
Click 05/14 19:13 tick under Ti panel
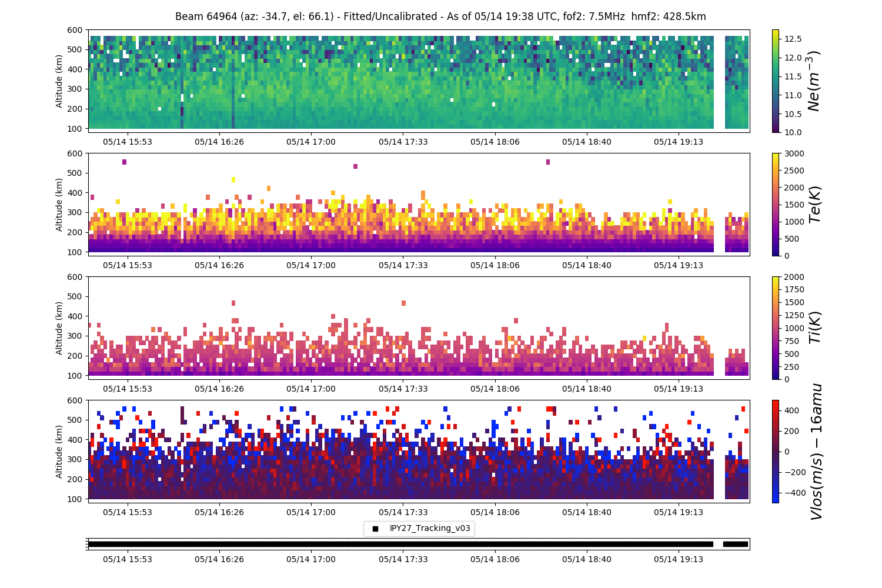(x=679, y=389)
